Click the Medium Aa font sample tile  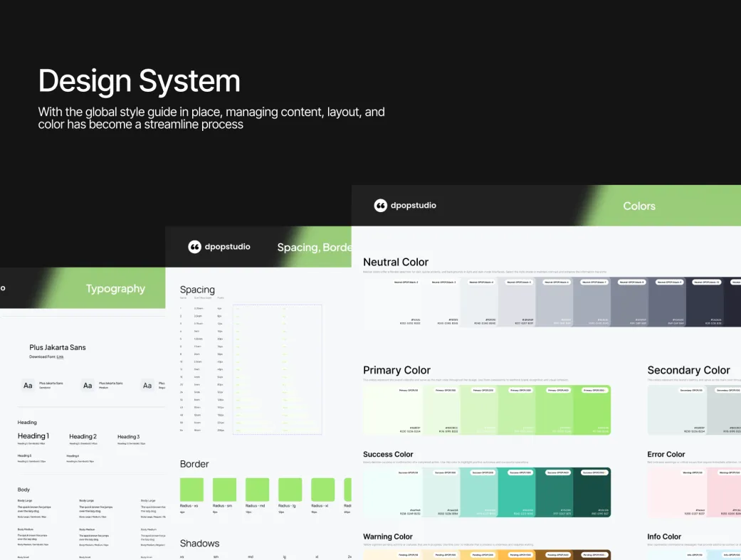[x=88, y=386]
